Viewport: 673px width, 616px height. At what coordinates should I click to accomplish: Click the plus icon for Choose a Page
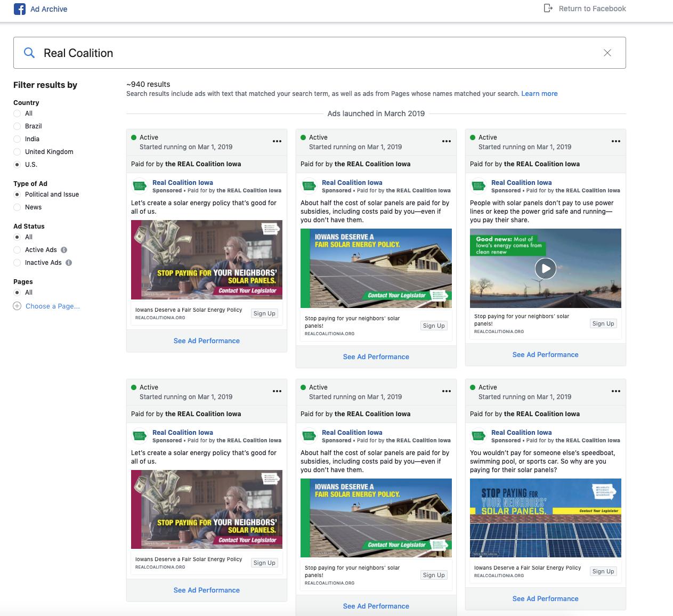pos(17,306)
